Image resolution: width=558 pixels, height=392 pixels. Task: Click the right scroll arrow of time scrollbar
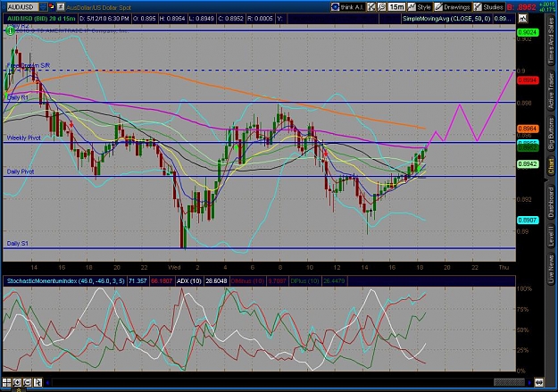[529, 383]
